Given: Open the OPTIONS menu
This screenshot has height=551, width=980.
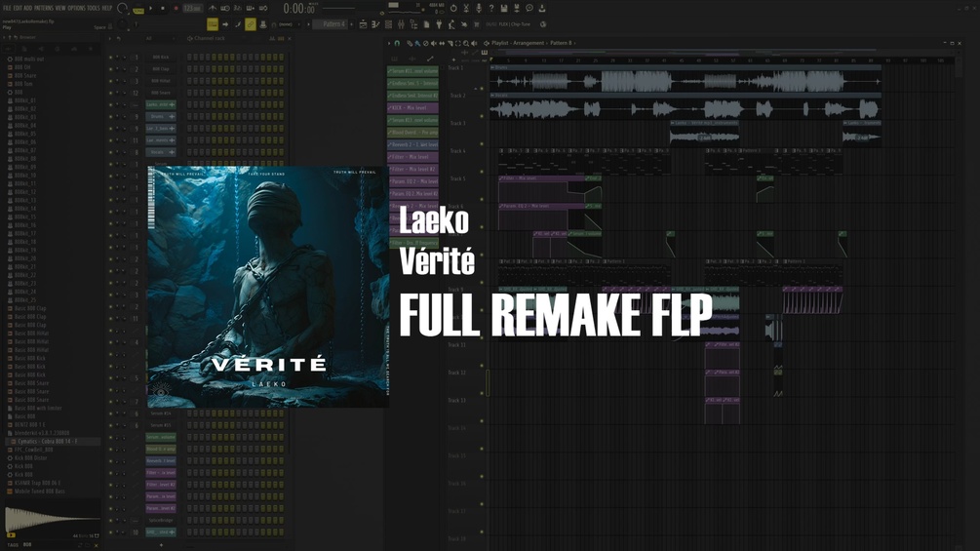Looking at the screenshot, I should [x=76, y=8].
